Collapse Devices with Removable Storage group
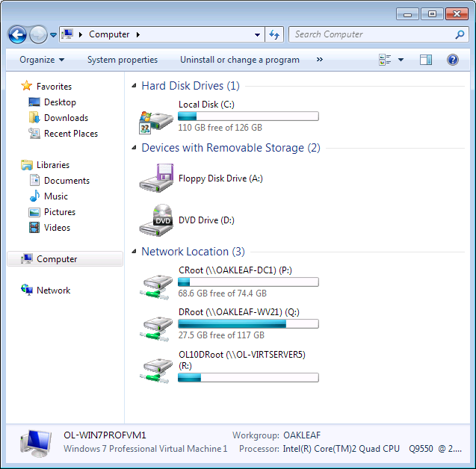 pos(134,148)
